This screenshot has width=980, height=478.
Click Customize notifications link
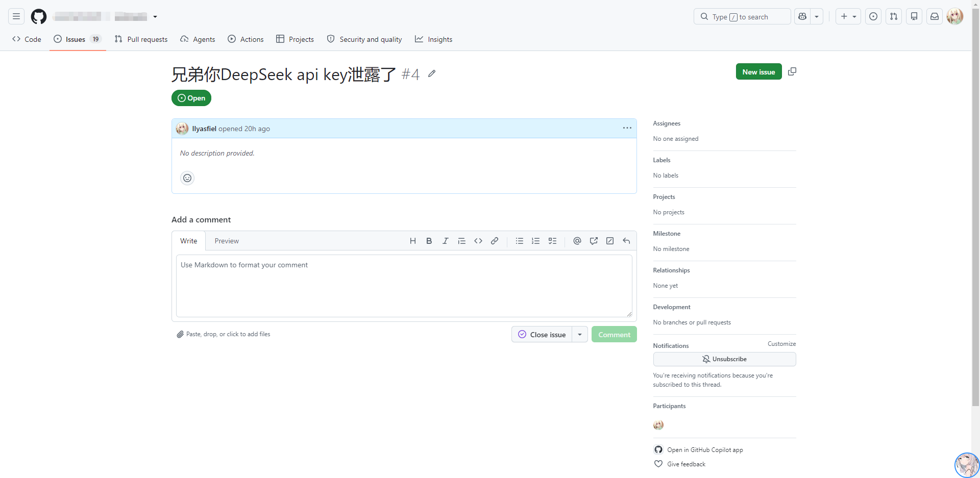[x=781, y=344]
